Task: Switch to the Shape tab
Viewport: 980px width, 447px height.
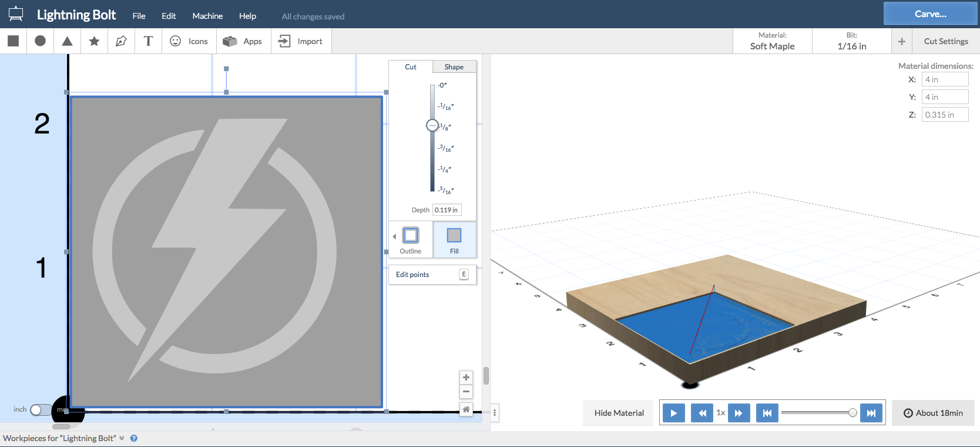Action: [454, 66]
